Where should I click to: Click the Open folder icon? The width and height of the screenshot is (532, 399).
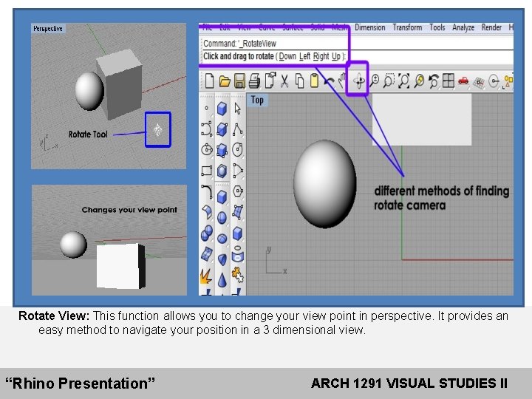point(225,81)
